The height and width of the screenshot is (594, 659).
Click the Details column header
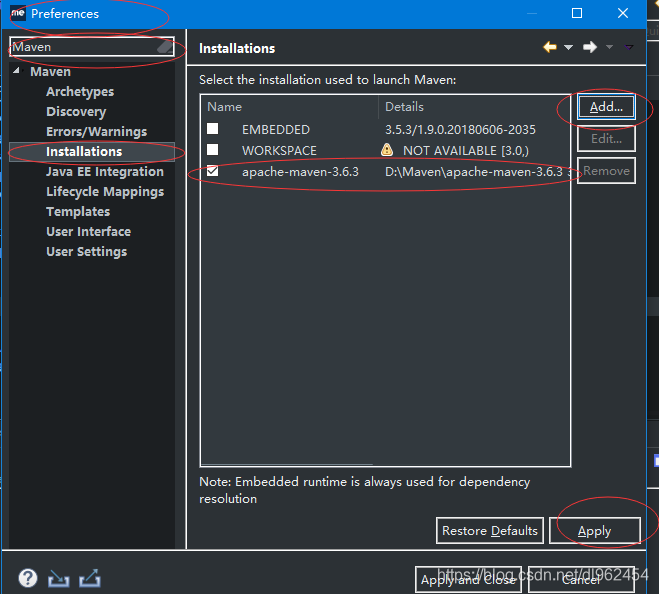tap(474, 107)
